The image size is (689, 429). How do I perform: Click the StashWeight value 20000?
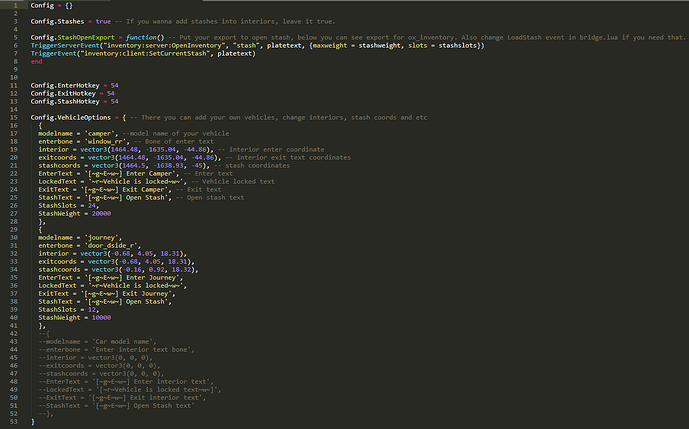click(x=101, y=213)
